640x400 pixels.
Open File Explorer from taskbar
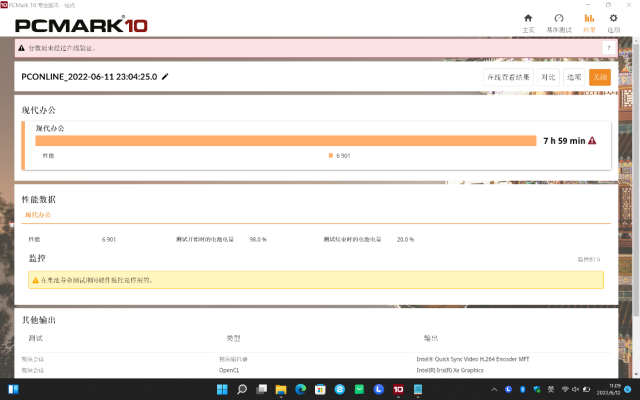(x=281, y=389)
